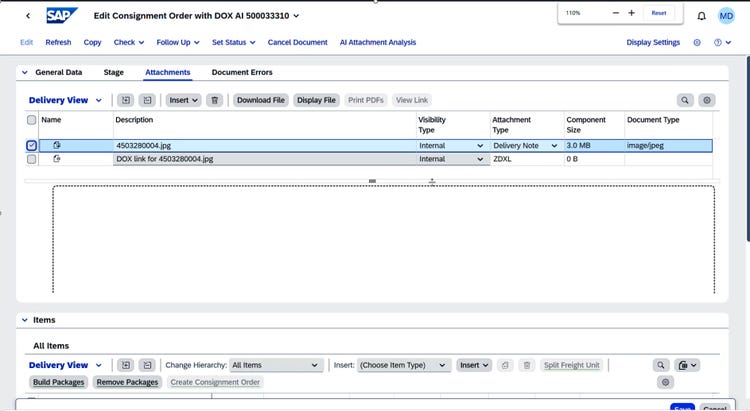Click the splitter handle below the attachments table

[372, 181]
